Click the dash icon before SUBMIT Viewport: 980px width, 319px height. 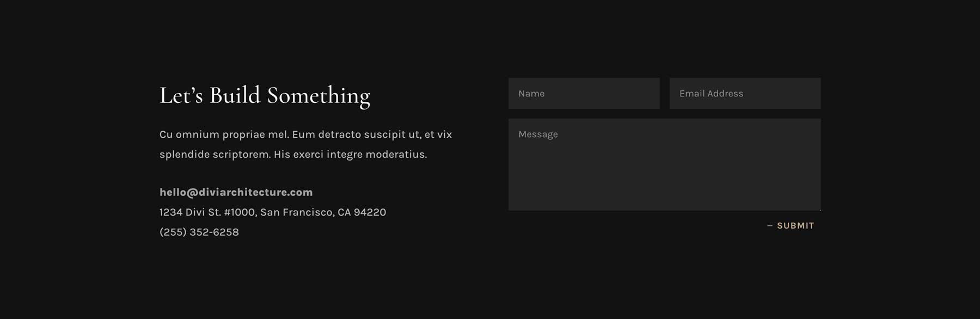point(770,226)
